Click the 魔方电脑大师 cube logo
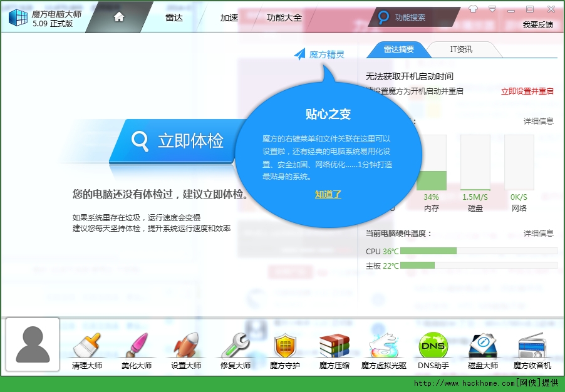This screenshot has width=565, height=392. point(18,18)
